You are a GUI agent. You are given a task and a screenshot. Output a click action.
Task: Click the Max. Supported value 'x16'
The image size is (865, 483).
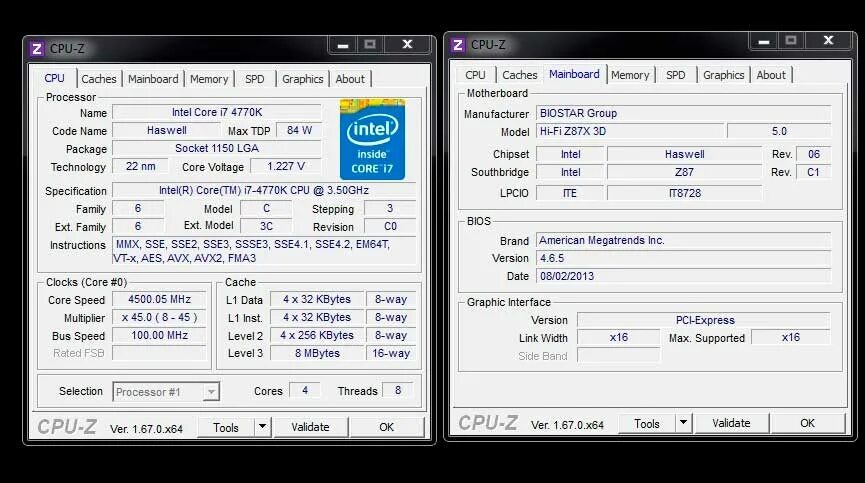[791, 337]
